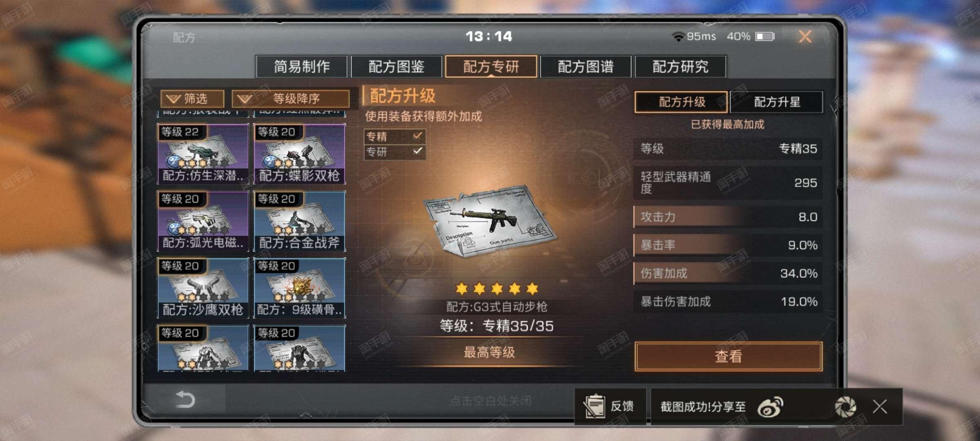Toggle the 专精 checkbox
The image size is (980, 441).
pyautogui.click(x=417, y=136)
